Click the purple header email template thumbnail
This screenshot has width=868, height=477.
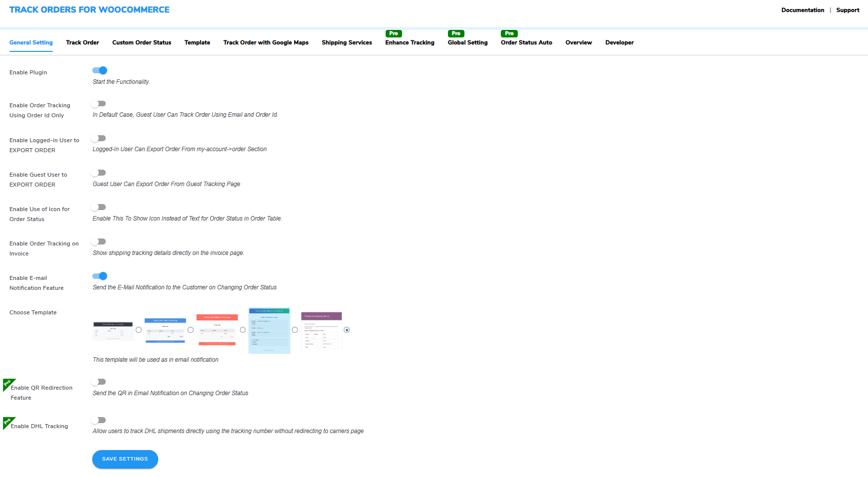coord(321,330)
